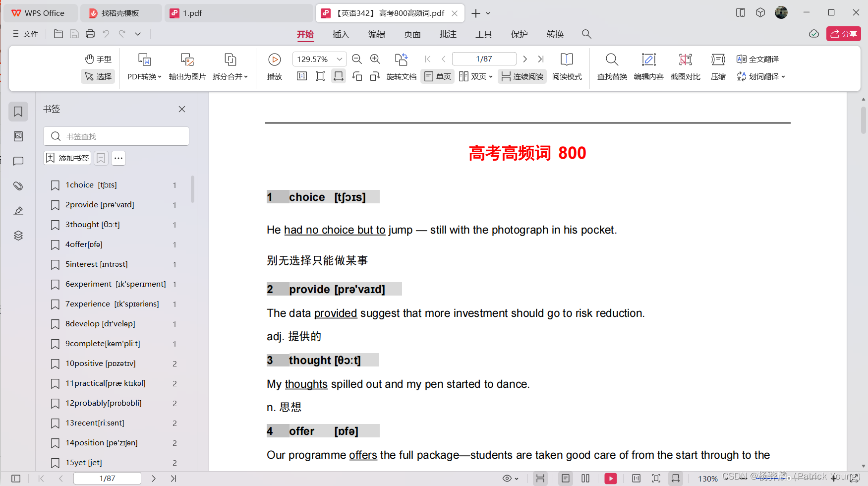The width and height of the screenshot is (868, 486).
Task: Open bookmark panel more options (…)
Action: click(118, 158)
